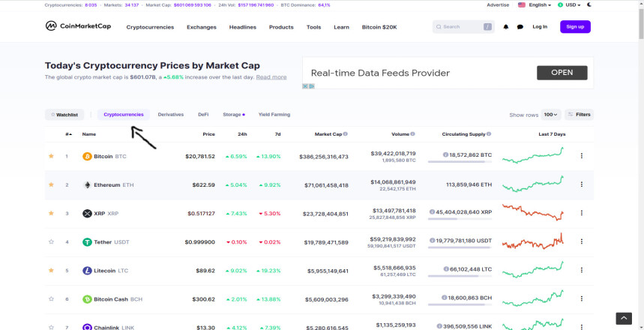Unstar Bitcoin from the watchlist
The width and height of the screenshot is (644, 330).
pos(51,156)
